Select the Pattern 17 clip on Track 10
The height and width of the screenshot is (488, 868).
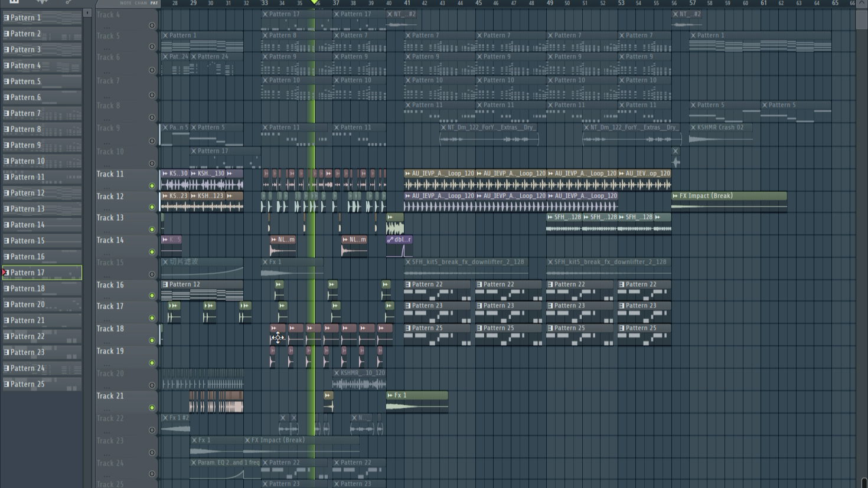tap(225, 157)
